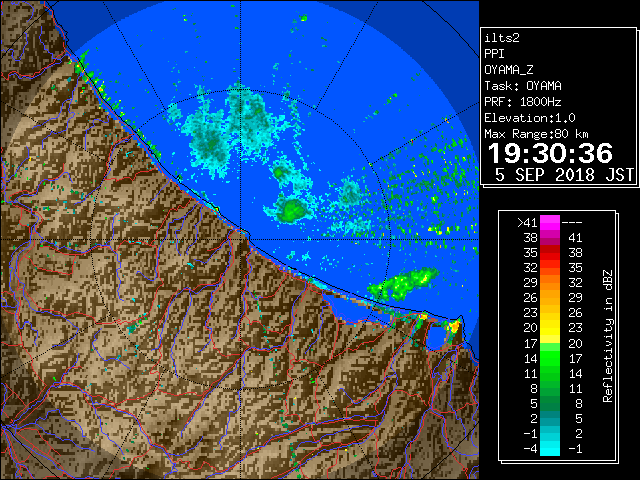Click the 19:30:36 timestamp
This screenshot has width=640, height=480.
[550, 153]
